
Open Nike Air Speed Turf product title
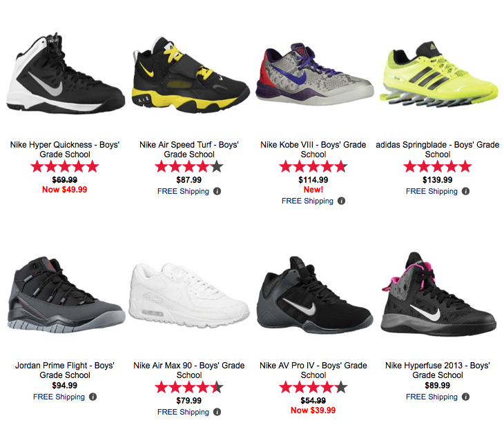coord(189,150)
